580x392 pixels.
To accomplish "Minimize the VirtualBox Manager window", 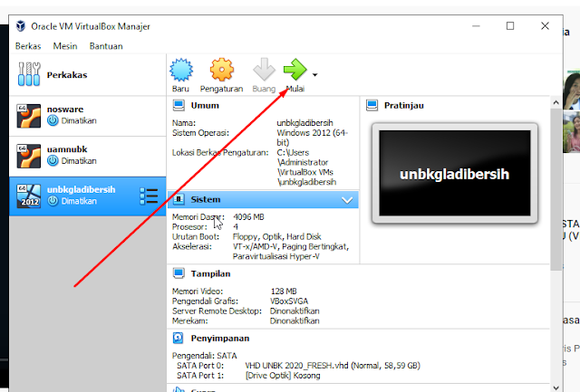I will (476, 26).
